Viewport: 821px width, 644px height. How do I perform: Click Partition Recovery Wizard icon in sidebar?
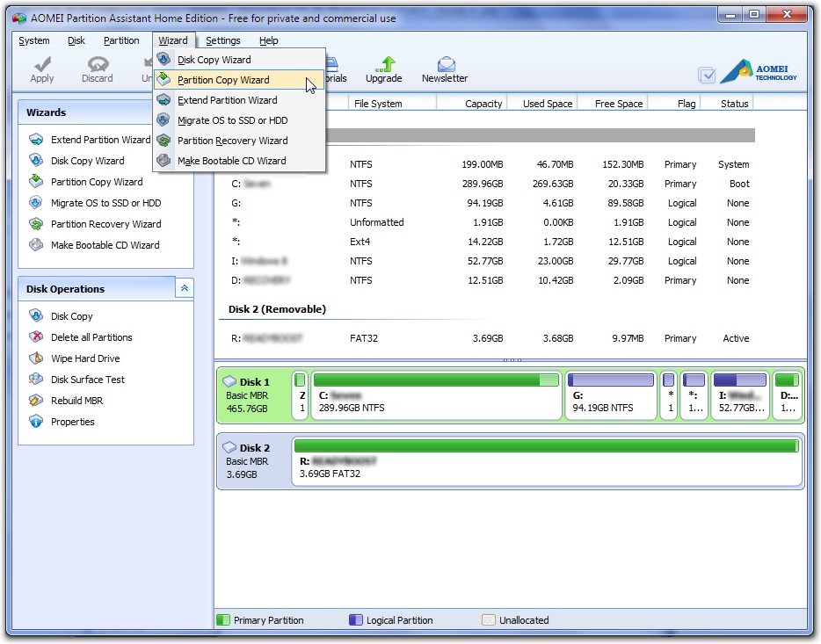tap(36, 224)
